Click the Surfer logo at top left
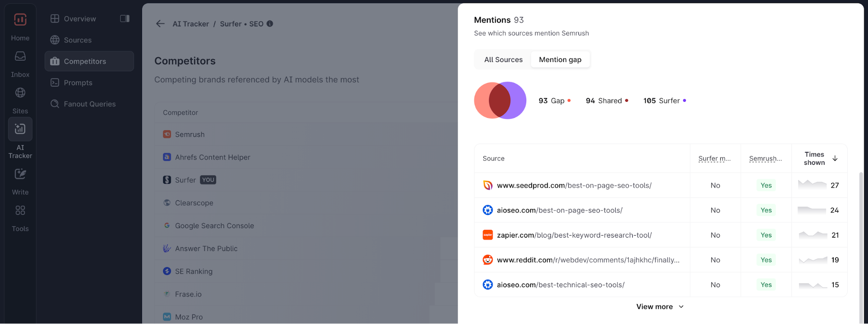Screen dimensions: 868x324 click(20, 20)
